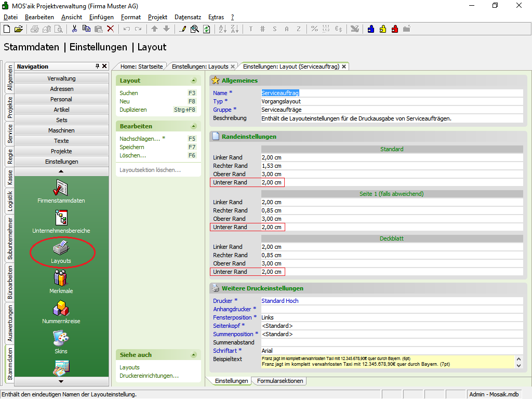The image size is (532, 399).
Task: Click the Print toolbar icon
Action: tap(35, 29)
